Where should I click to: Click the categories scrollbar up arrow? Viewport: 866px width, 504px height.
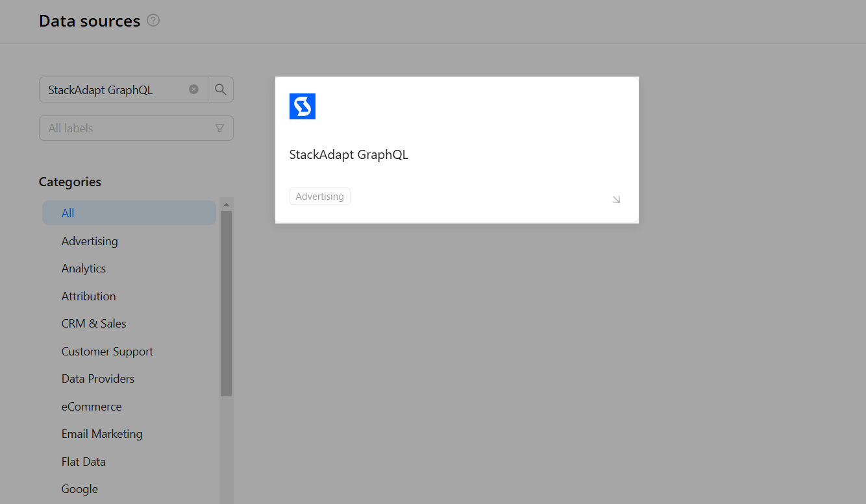click(226, 204)
